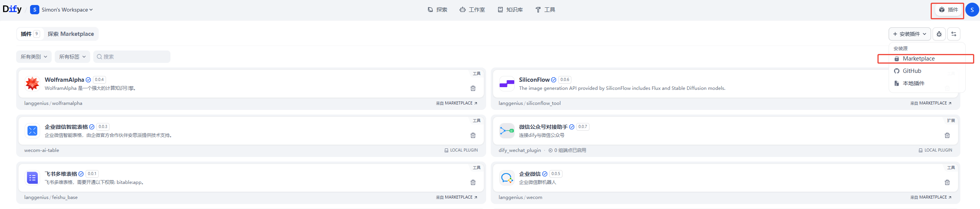Delete the WolframAlpha plugin via trash icon
This screenshot has width=980, height=209.
(x=473, y=88)
